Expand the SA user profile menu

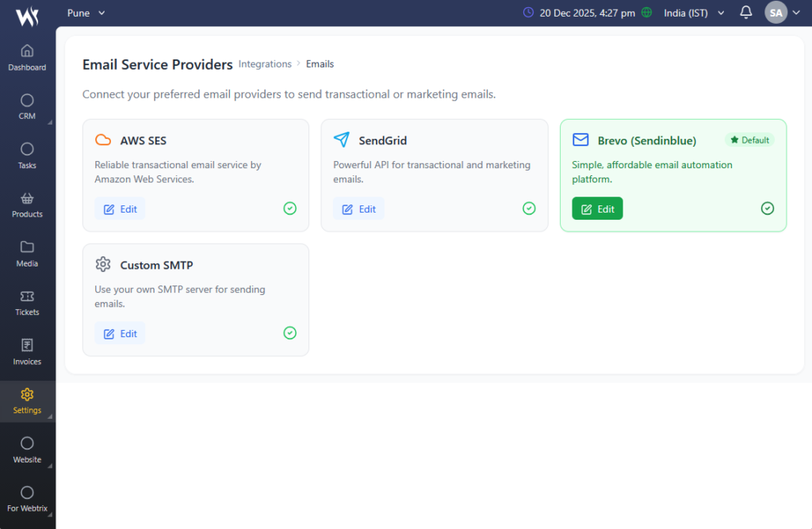[782, 13]
